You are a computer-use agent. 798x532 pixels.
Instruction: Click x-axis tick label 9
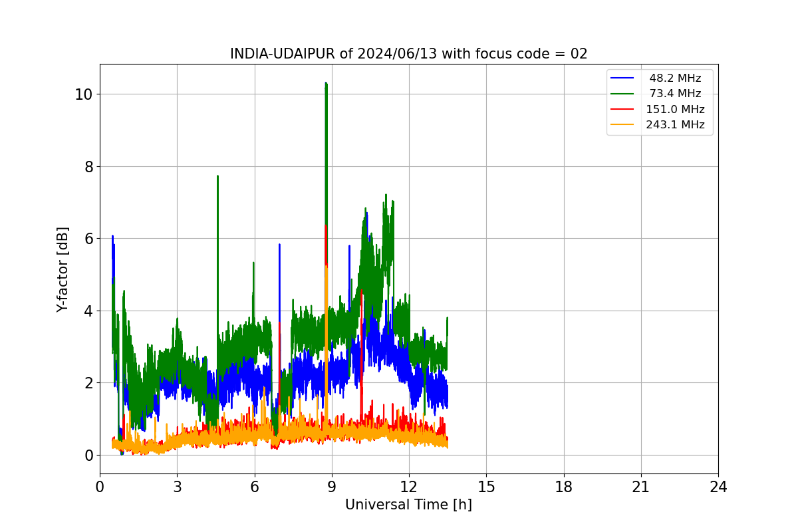point(332,487)
